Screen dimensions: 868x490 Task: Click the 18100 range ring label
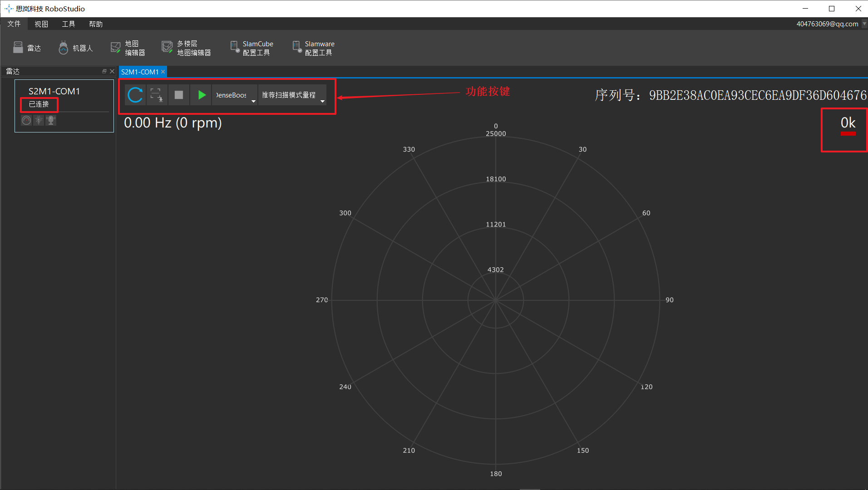(x=496, y=179)
